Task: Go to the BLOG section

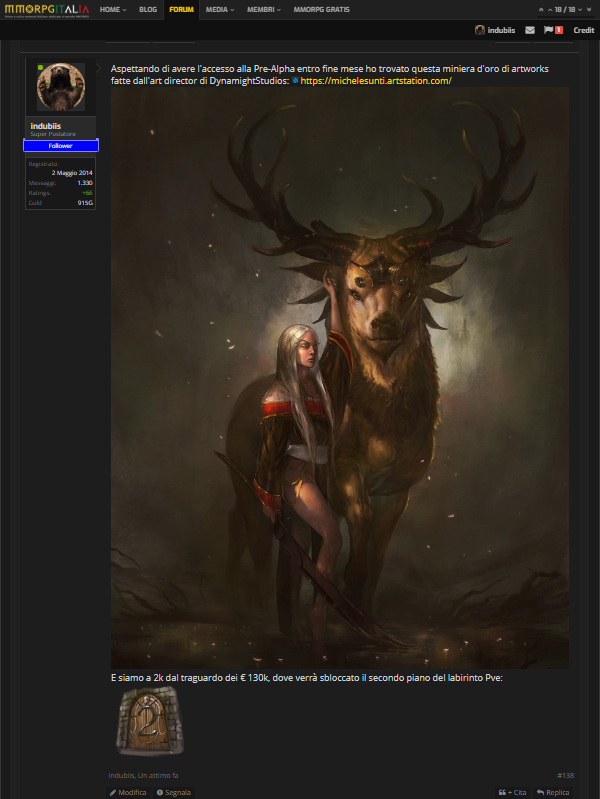Action: pyautogui.click(x=148, y=10)
